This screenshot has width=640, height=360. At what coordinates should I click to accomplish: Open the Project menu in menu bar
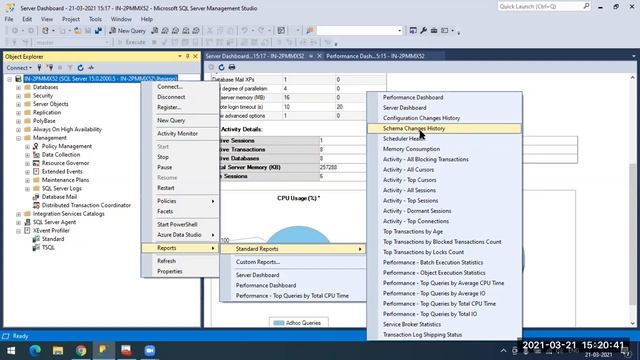(71, 19)
